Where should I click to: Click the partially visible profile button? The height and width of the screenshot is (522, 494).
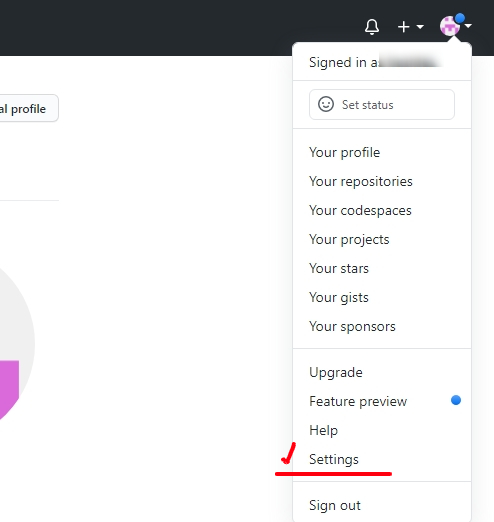(x=29, y=108)
